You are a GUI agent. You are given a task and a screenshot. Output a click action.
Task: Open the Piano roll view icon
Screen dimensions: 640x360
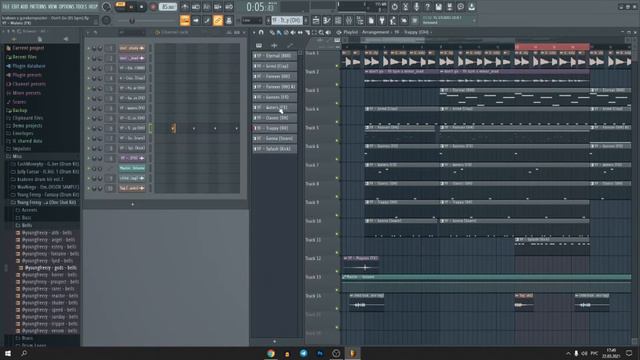[x=327, y=20]
